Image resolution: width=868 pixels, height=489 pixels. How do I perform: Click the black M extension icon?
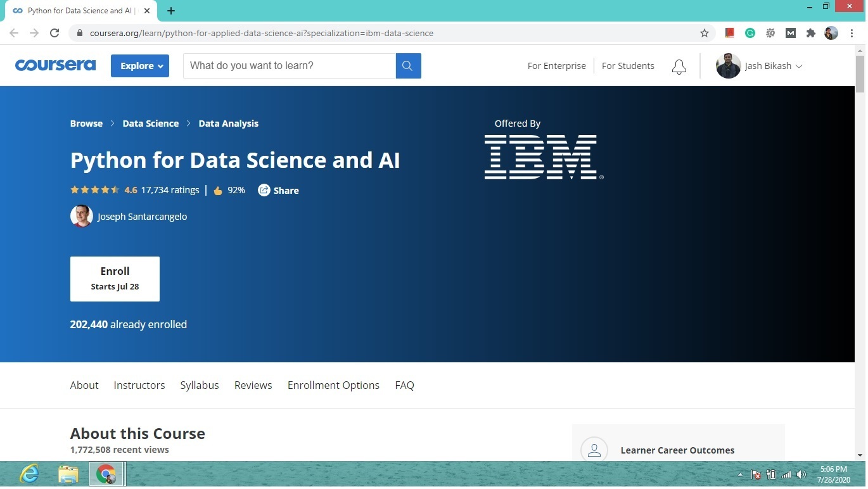[791, 33]
